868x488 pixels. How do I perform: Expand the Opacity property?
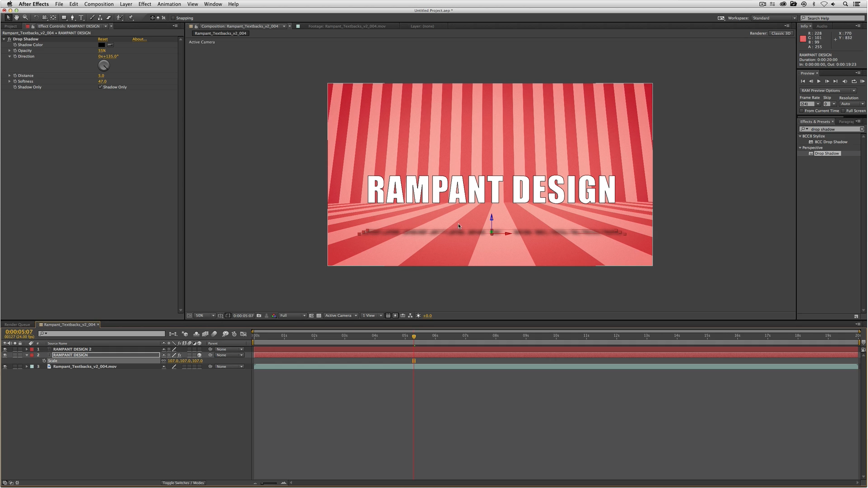[9, 51]
